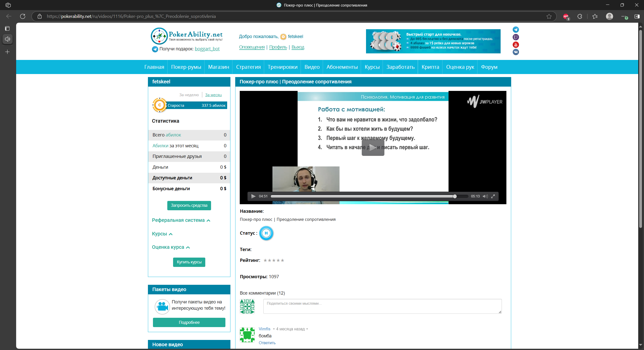Click Vimfis commenter avatar
The image size is (644, 350).
247,335
